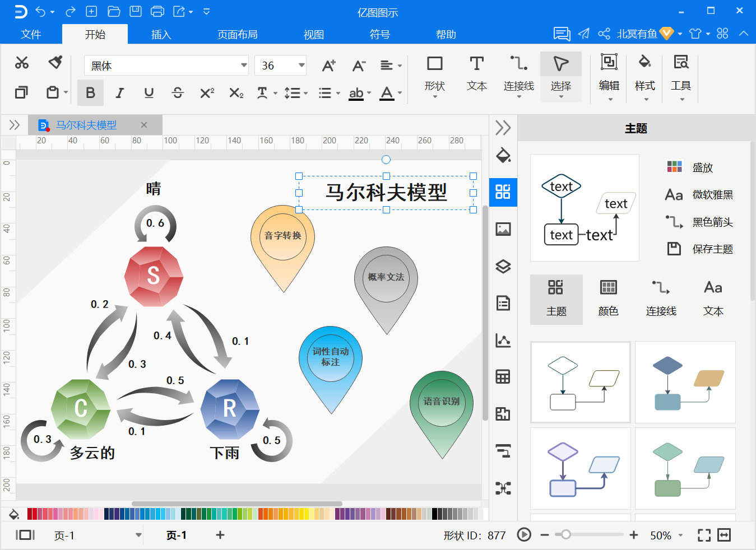Viewport: 756px width, 550px height.
Task: Open the Edit tools group
Action: click(609, 77)
